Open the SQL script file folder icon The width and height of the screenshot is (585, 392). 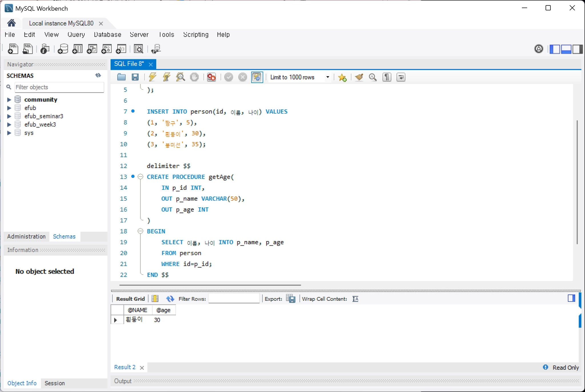point(121,77)
